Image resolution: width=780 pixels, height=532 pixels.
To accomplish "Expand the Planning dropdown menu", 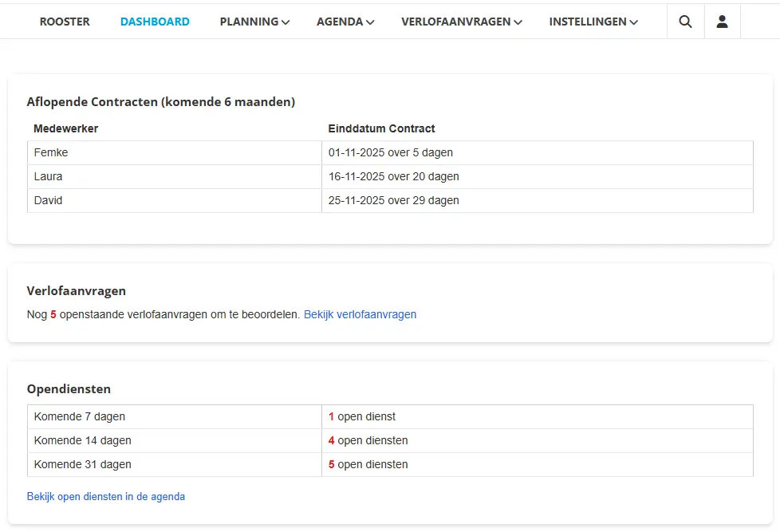I will [x=254, y=22].
